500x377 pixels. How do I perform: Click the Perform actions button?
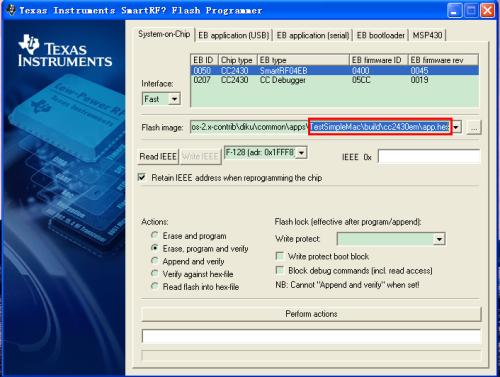(x=311, y=314)
